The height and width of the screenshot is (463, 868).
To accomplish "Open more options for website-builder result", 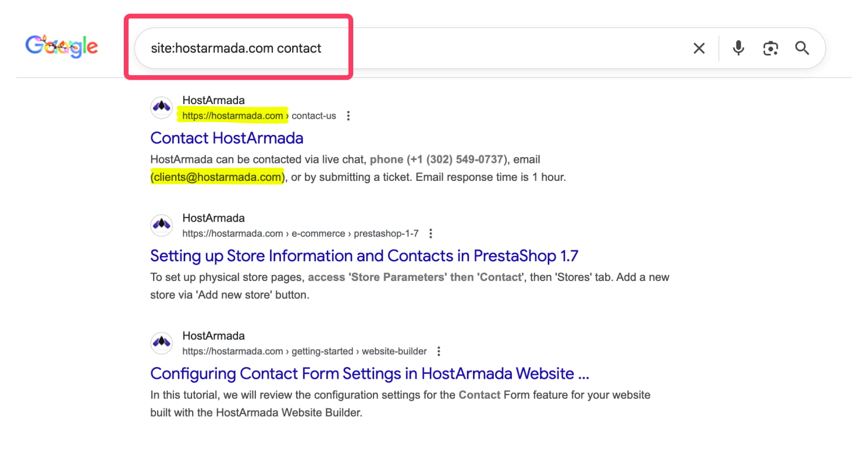I will [439, 351].
